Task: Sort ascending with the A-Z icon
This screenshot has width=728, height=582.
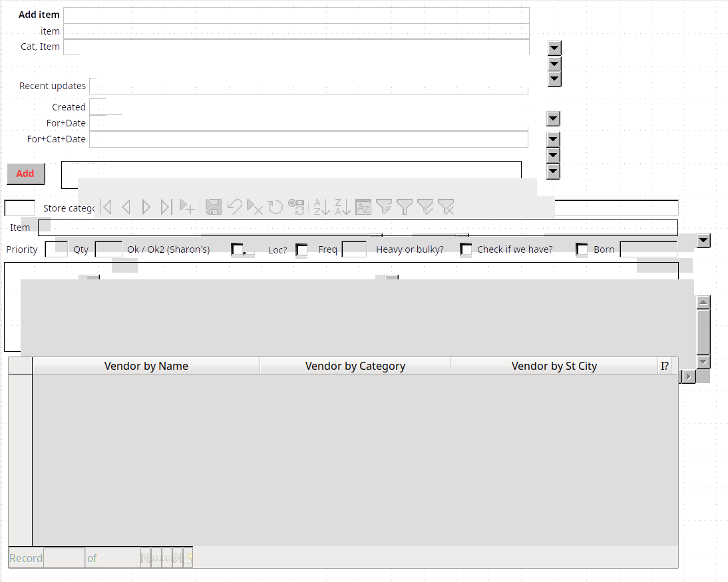Action: coord(321,207)
